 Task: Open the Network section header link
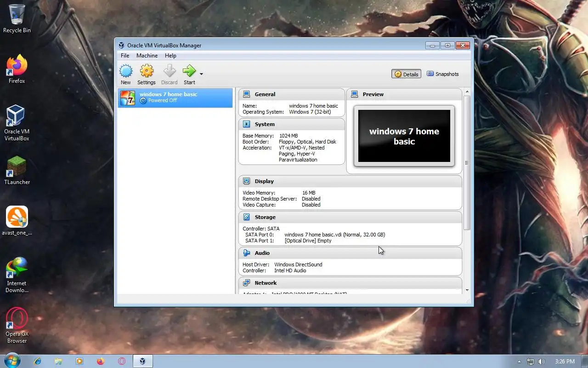click(266, 283)
